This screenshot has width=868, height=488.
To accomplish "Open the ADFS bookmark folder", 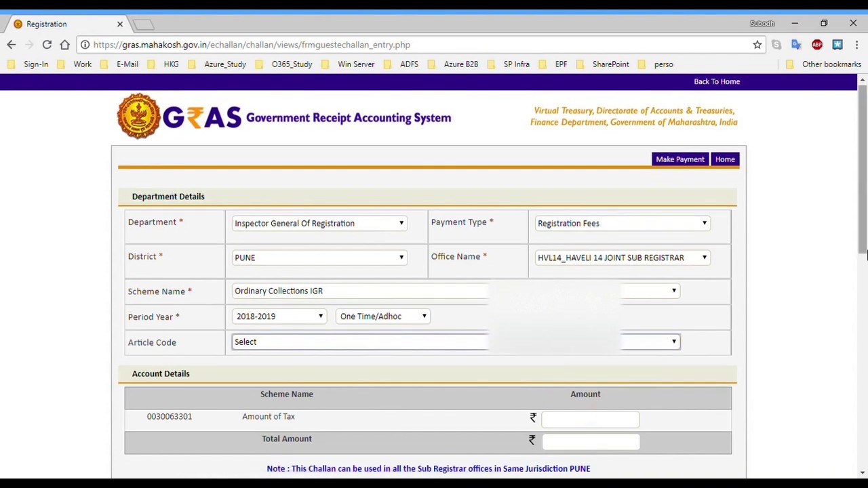I will [x=401, y=64].
